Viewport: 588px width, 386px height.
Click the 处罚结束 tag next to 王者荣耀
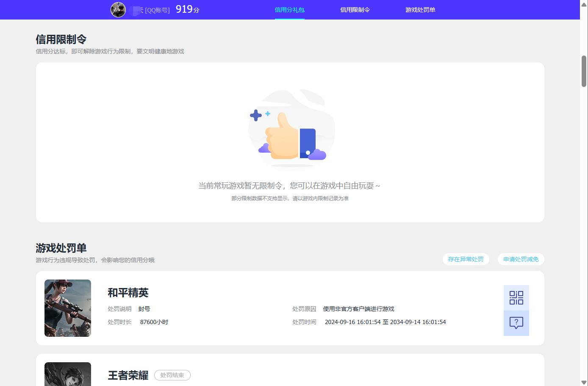[x=172, y=375]
